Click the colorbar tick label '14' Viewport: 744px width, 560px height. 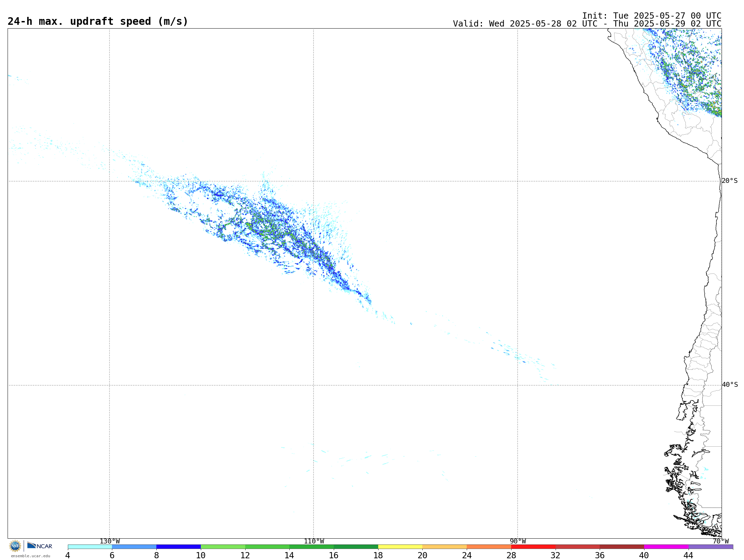click(x=289, y=556)
